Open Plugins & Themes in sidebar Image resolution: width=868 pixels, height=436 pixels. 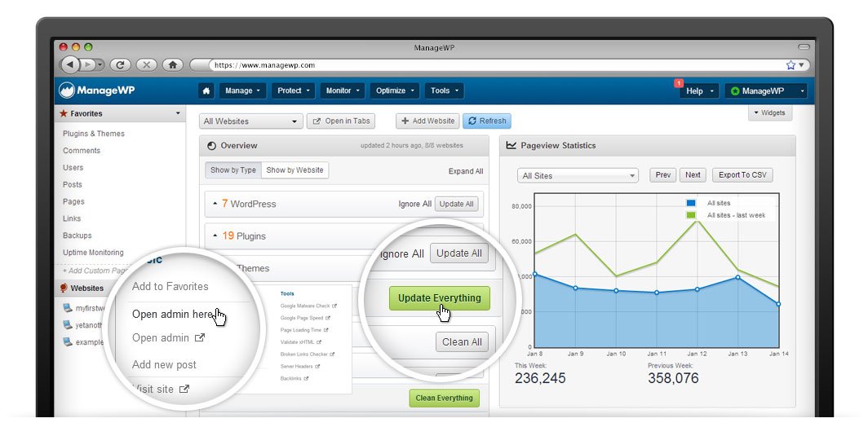tap(94, 134)
